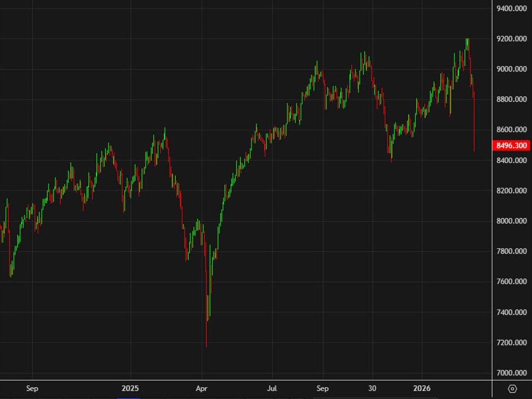
Task: Click the Apr time axis label
Action: pyautogui.click(x=201, y=389)
